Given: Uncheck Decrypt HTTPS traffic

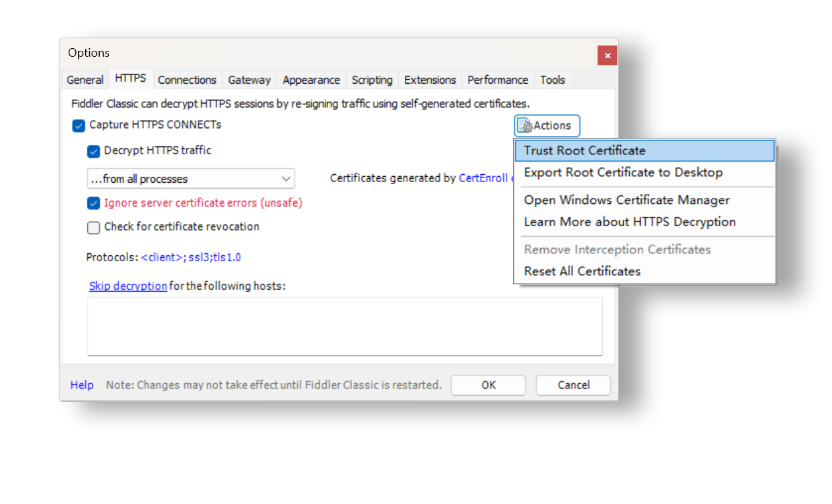Looking at the screenshot, I should coord(93,151).
